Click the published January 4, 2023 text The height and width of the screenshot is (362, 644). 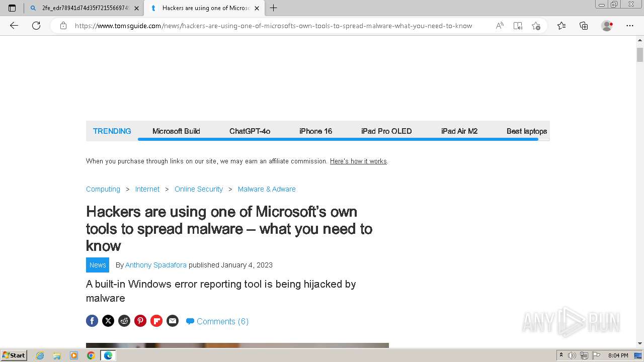point(230,265)
